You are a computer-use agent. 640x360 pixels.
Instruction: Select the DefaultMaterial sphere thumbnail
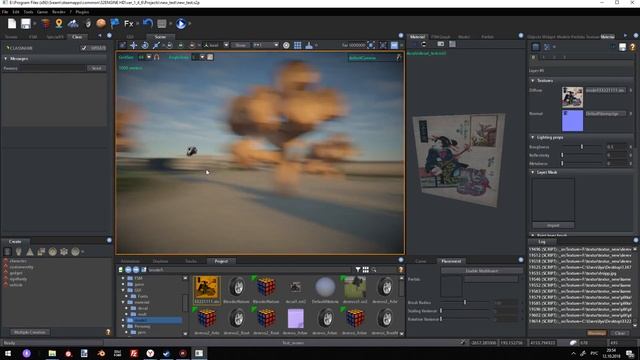[325, 287]
